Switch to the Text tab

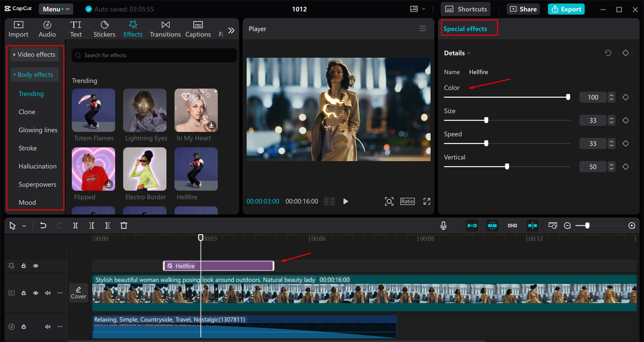tap(76, 29)
